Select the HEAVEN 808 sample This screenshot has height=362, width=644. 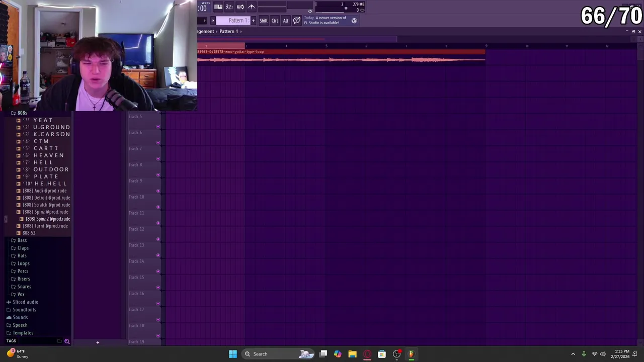click(44, 155)
